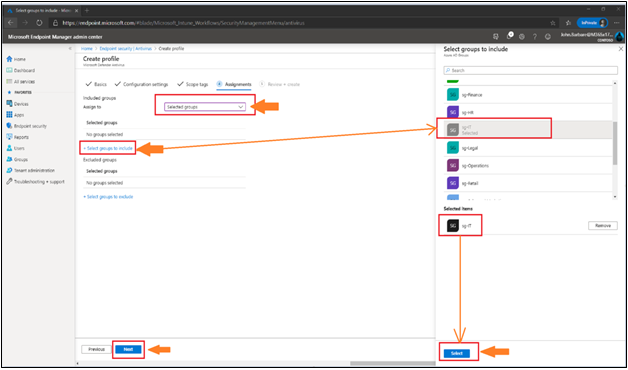The height and width of the screenshot is (370, 628).
Task: Open the John Barbare account avatar
Action: click(x=620, y=36)
